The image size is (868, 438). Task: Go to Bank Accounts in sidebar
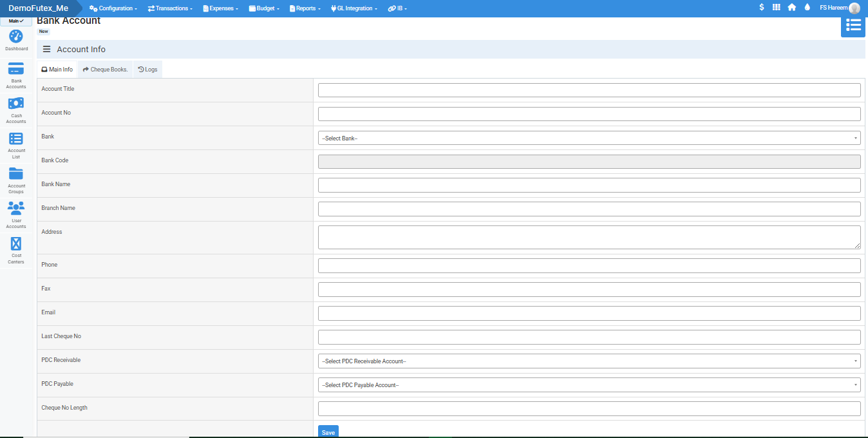[x=16, y=70]
